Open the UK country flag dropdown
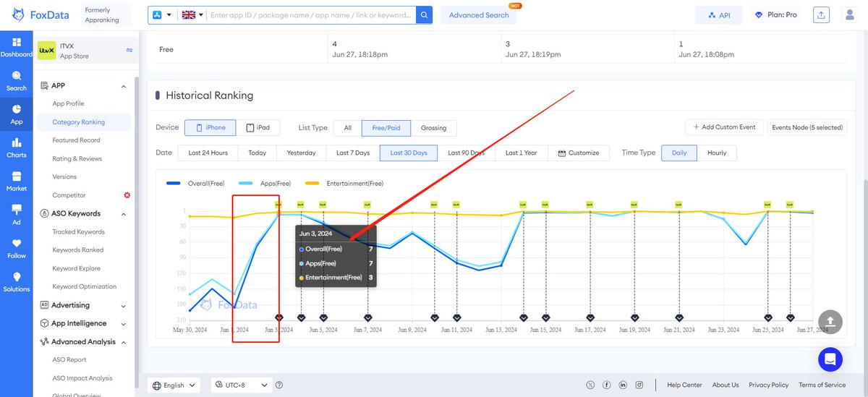This screenshot has width=868, height=397. pos(193,14)
